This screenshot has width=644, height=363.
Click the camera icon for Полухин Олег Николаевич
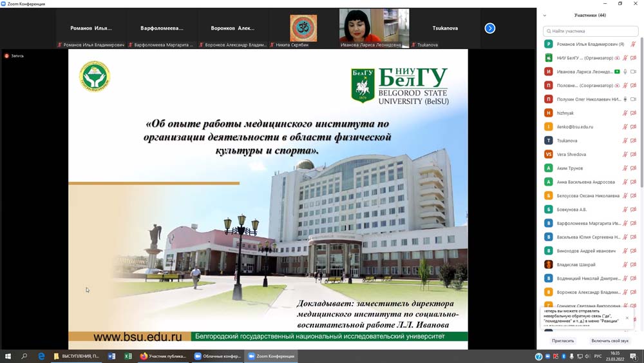634,99
